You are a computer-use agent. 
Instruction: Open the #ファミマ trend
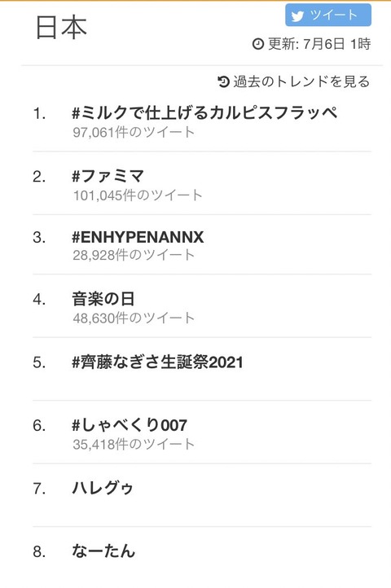click(x=108, y=175)
